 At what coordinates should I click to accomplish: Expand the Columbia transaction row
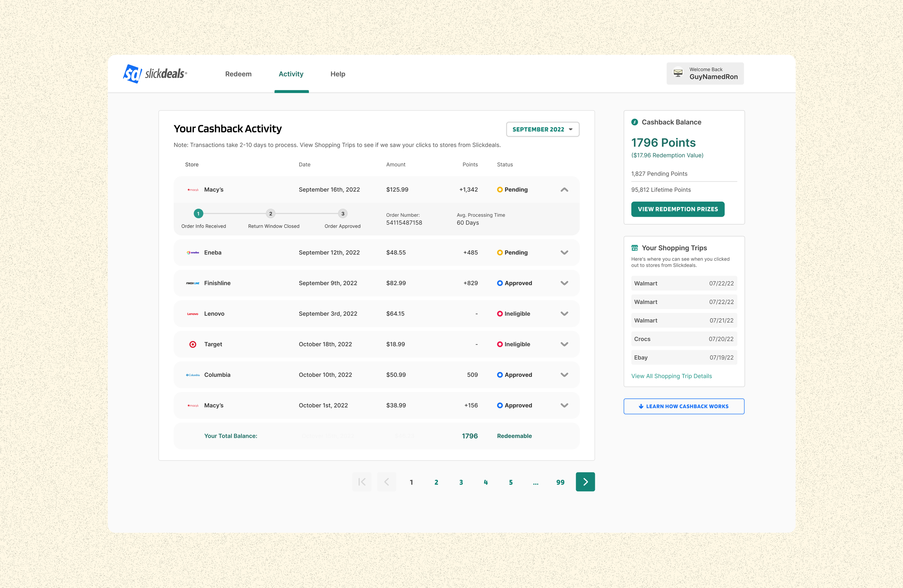[564, 375]
